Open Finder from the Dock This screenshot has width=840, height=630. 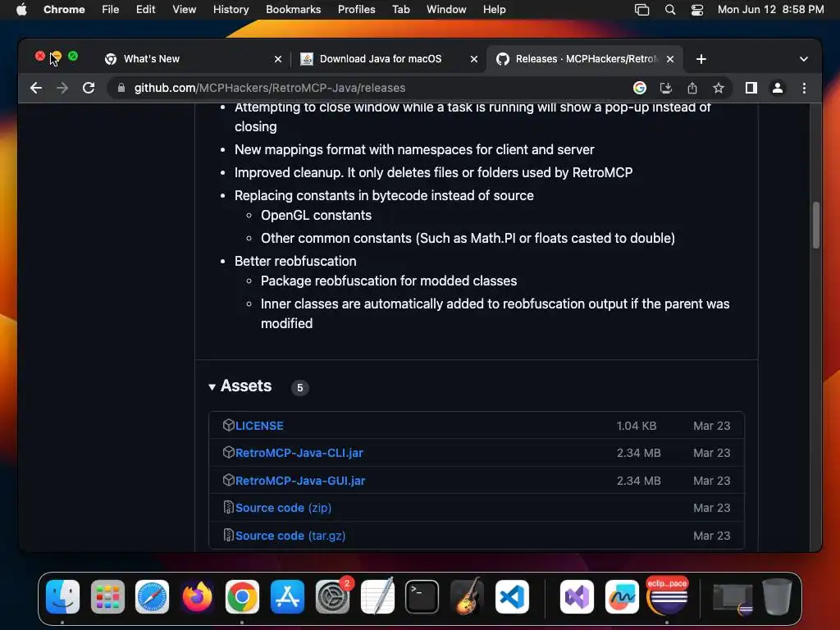[x=62, y=597]
